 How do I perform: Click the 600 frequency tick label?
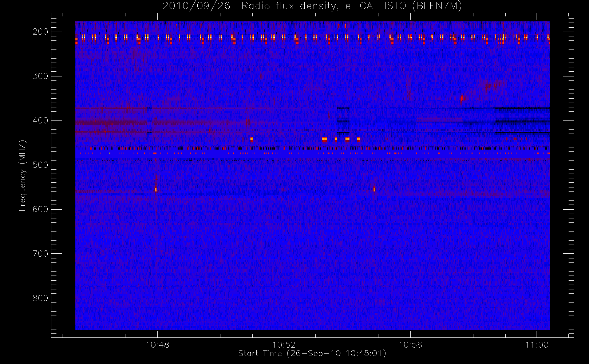pos(40,209)
